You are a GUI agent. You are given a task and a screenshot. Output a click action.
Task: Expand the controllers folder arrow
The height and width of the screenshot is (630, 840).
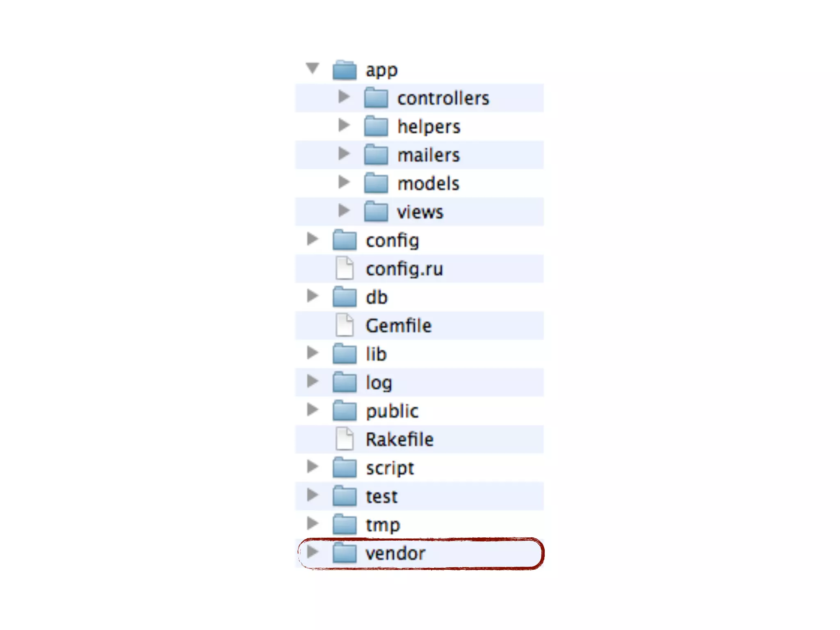(x=344, y=97)
